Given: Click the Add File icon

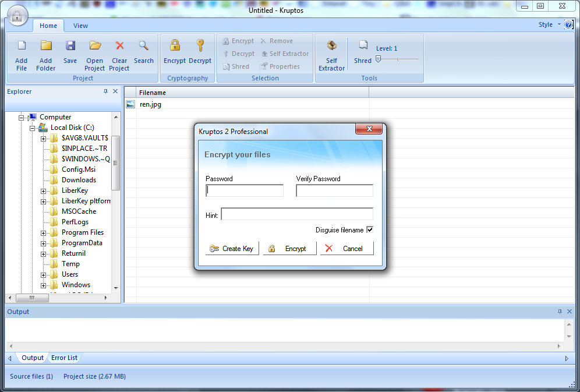Looking at the screenshot, I should tap(22, 46).
